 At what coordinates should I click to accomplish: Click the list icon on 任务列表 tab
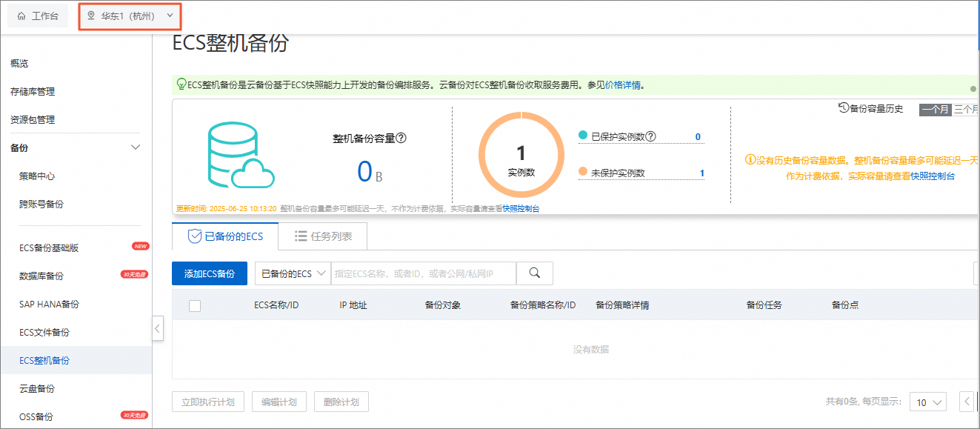[x=301, y=236]
